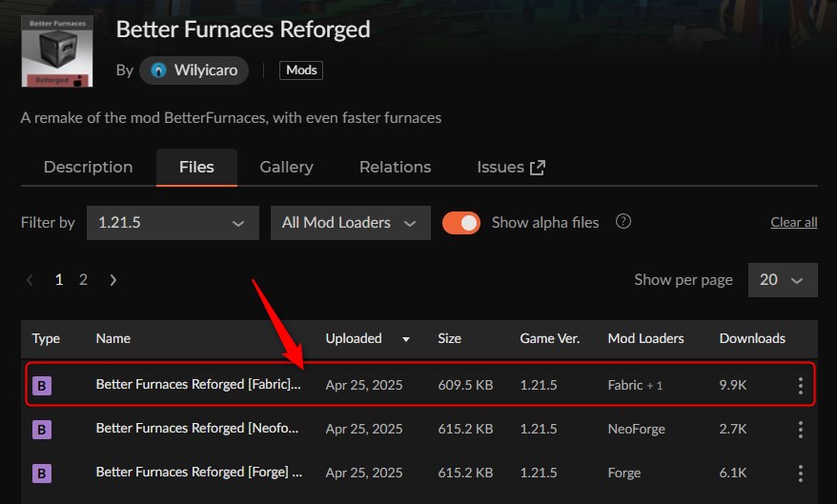
Task: Open the Issues external link tab
Action: tap(511, 168)
